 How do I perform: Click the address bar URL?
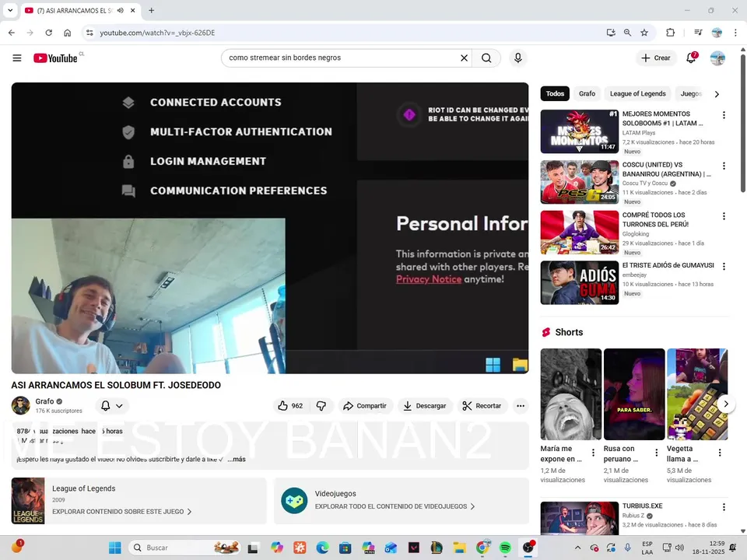(157, 33)
